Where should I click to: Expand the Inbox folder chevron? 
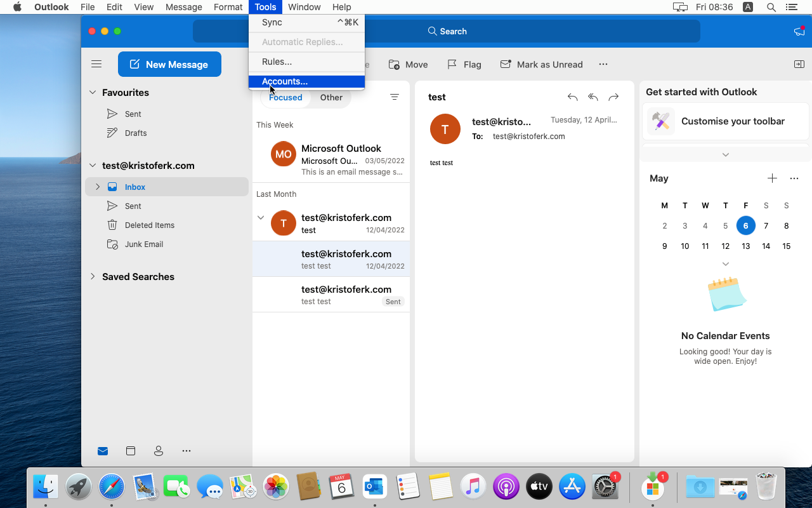tap(98, 187)
